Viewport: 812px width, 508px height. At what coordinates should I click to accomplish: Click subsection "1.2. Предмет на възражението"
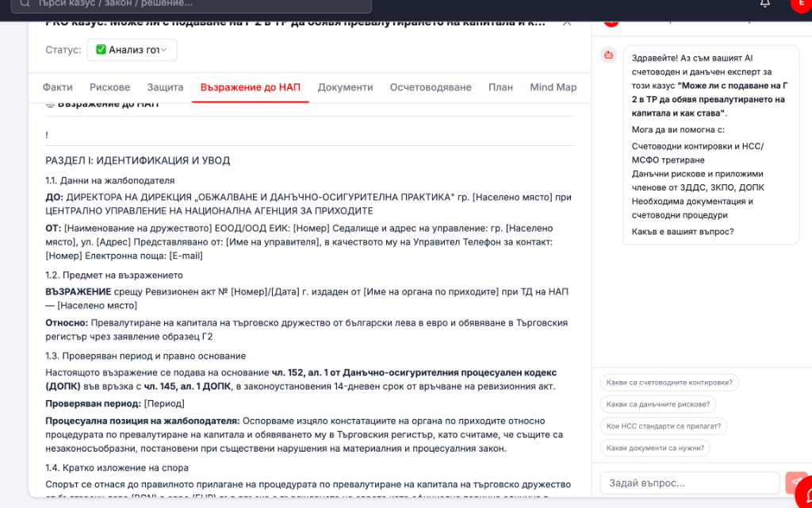coord(114,275)
